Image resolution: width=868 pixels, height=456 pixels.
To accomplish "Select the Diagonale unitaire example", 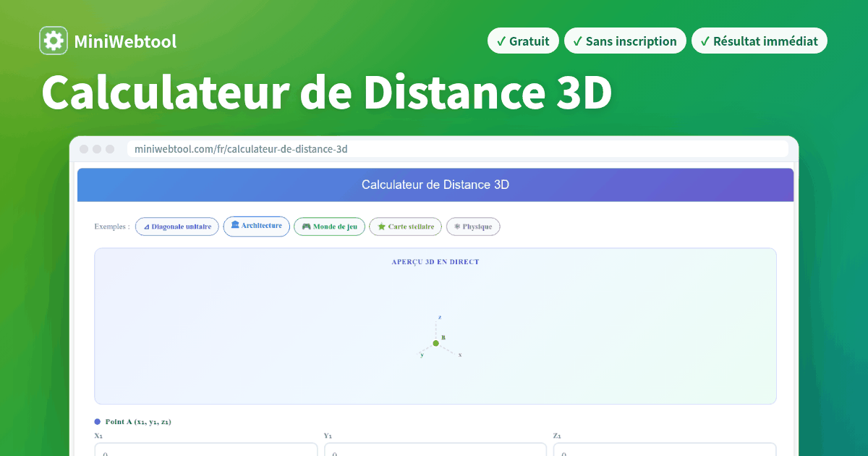I will click(x=177, y=227).
